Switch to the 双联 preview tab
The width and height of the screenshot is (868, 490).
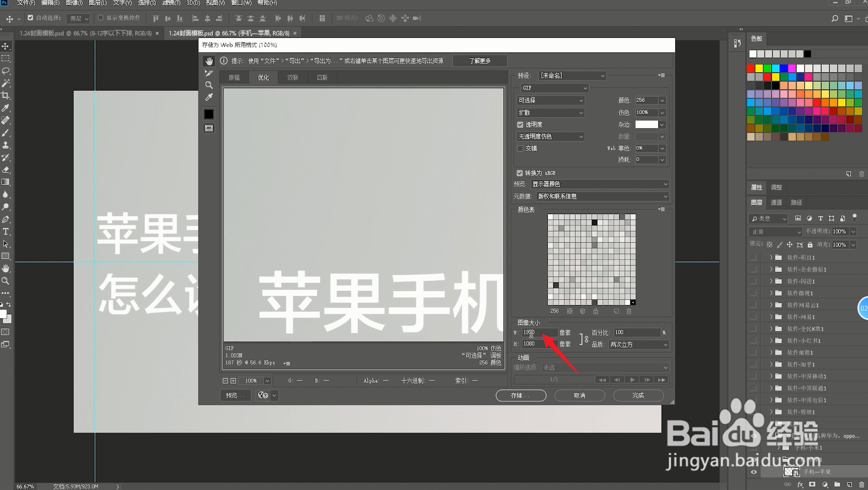click(x=293, y=78)
